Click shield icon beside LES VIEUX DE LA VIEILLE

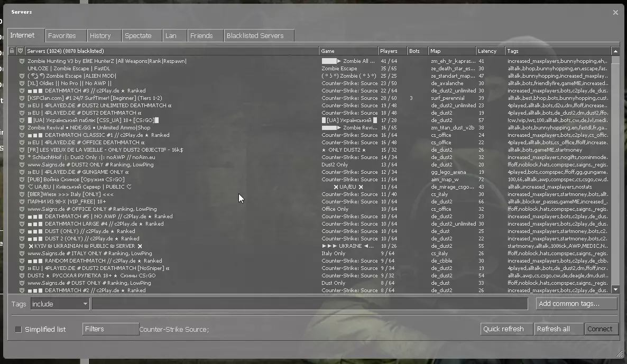pos(22,150)
